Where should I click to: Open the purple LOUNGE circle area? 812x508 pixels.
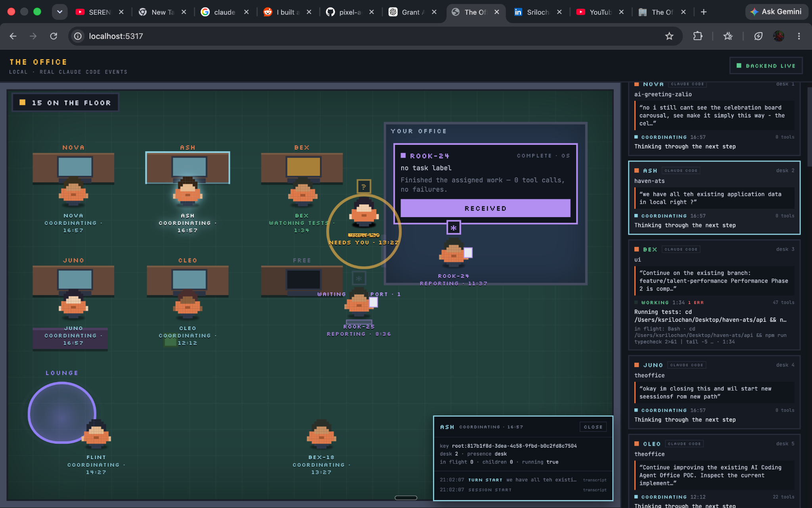(62, 413)
